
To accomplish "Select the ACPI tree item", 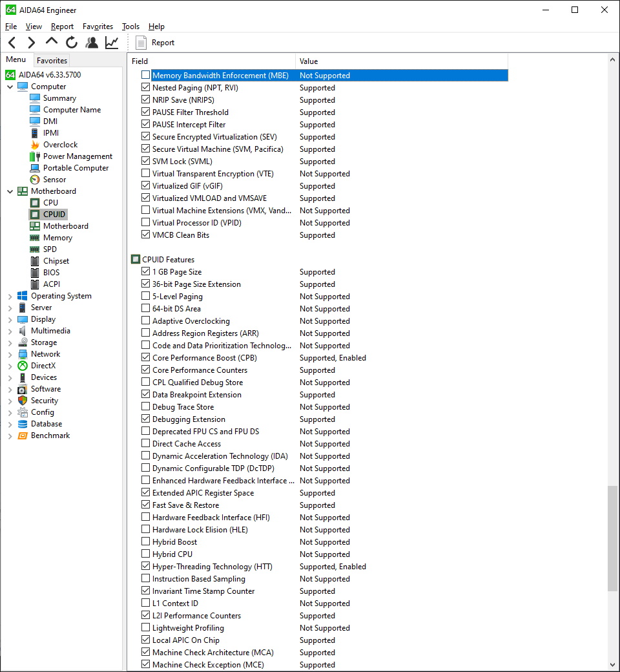I will point(52,284).
